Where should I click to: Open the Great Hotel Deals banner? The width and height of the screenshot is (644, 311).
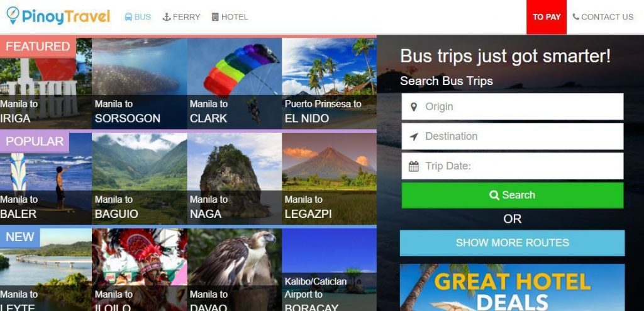tap(512, 287)
